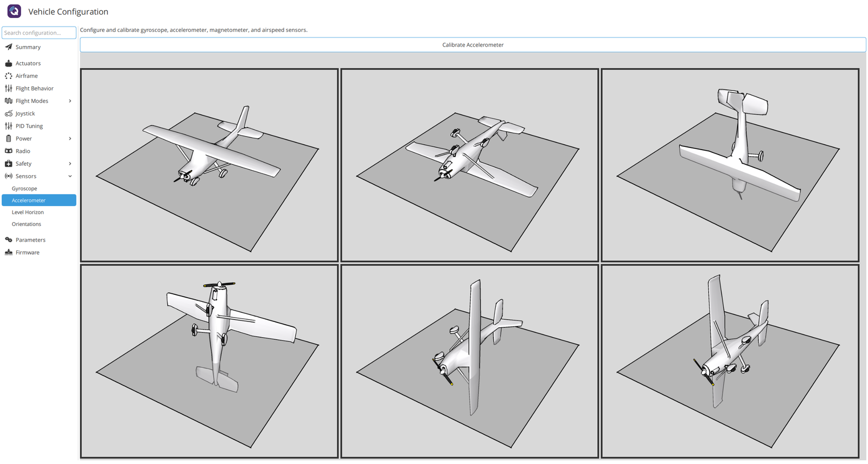The image size is (868, 464).
Task: Click the Power battery icon
Action: (9, 139)
